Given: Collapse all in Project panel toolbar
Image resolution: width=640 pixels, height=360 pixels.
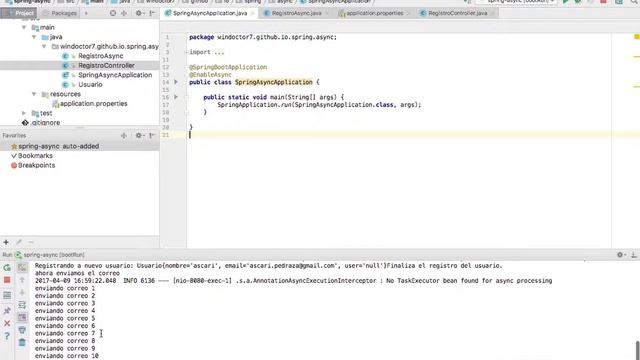Looking at the screenshot, I should click(x=124, y=13).
